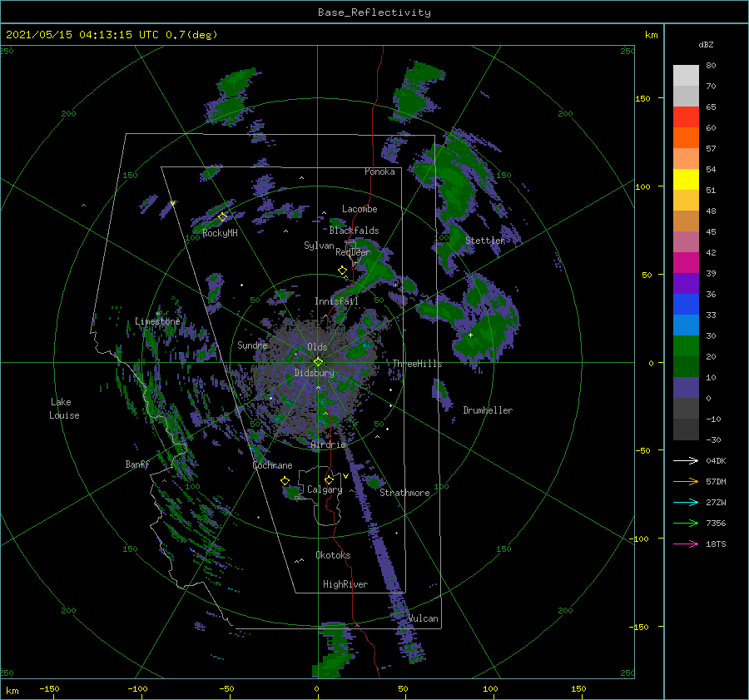Click the -150 tick on bottom axis

[49, 688]
